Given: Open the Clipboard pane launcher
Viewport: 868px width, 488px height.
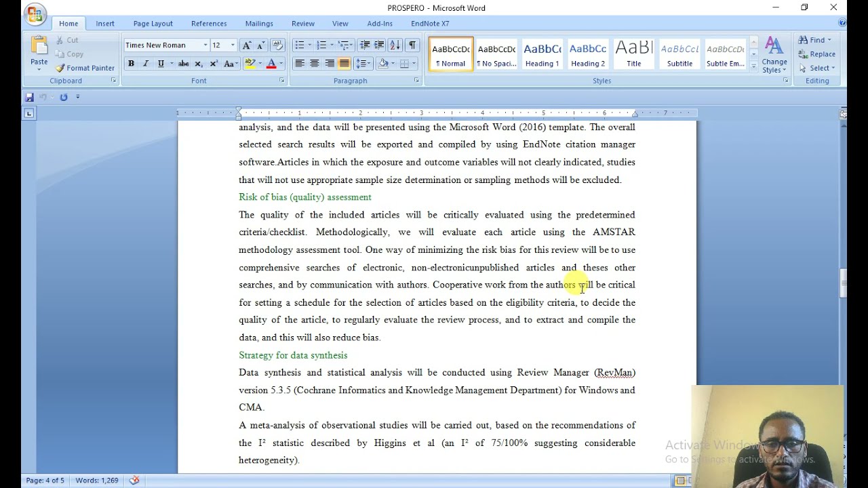Looking at the screenshot, I should pyautogui.click(x=113, y=81).
